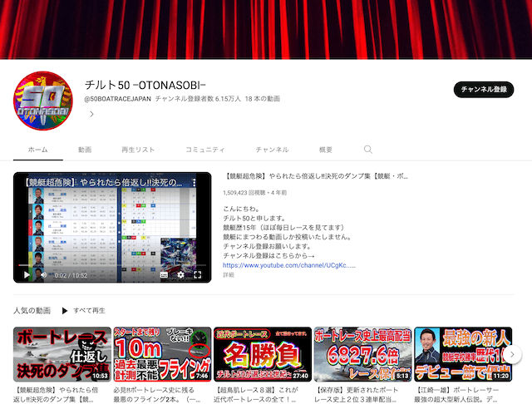Toggle subtitles in the video player
Screen dimensions: 532x404
point(164,274)
